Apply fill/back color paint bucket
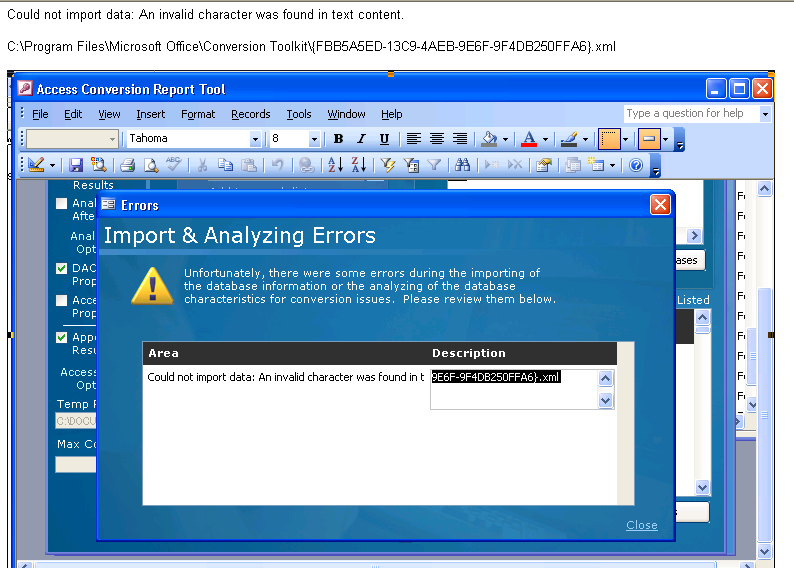 [489, 139]
